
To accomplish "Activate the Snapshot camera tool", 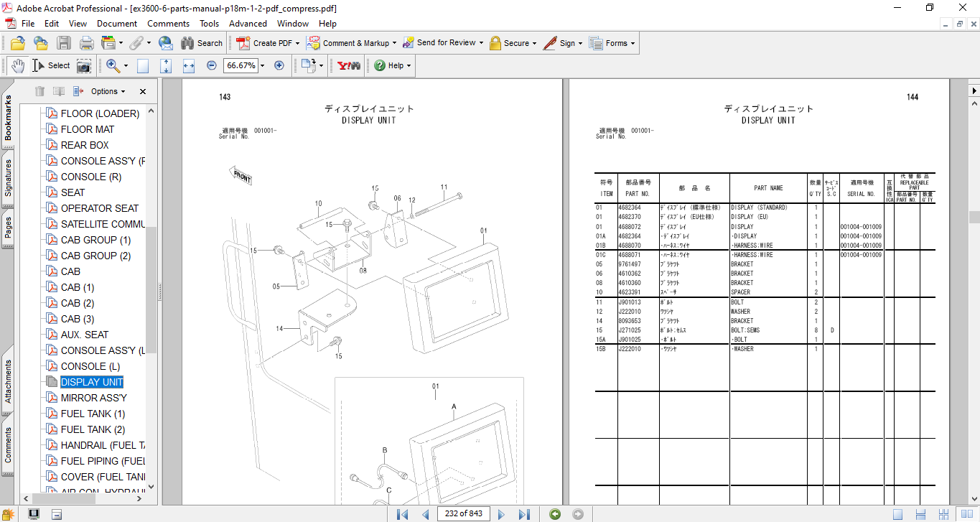I will point(84,65).
